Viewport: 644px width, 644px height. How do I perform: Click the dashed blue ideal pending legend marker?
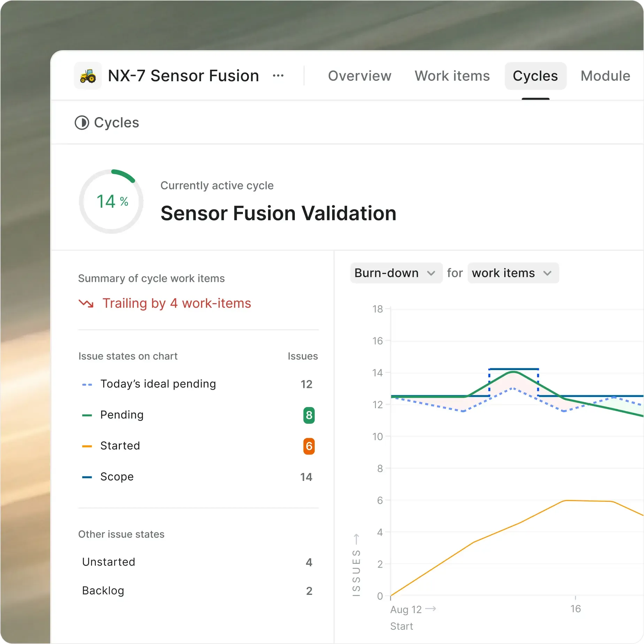(x=87, y=385)
